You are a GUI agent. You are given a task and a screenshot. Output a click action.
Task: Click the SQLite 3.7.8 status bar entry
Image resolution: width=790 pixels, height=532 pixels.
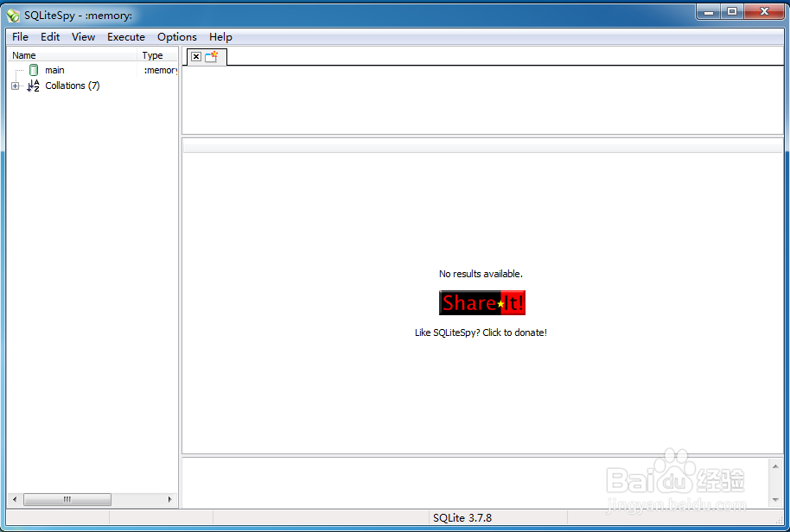pyautogui.click(x=462, y=517)
